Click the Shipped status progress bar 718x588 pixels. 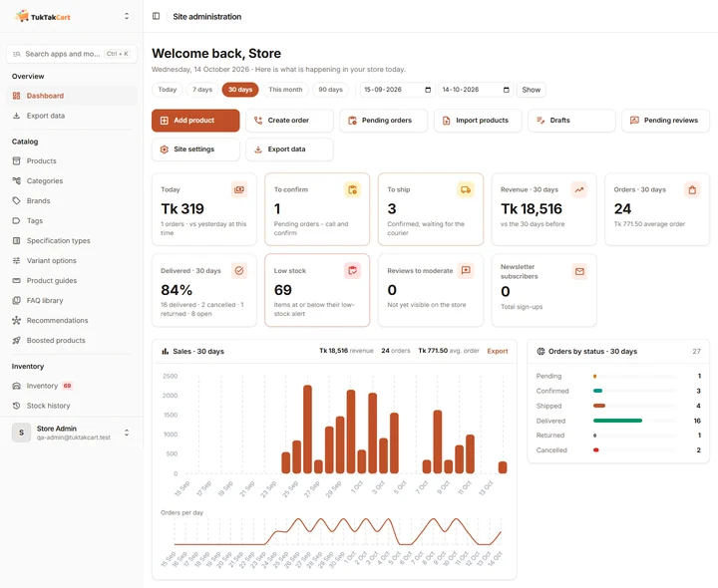coord(634,406)
